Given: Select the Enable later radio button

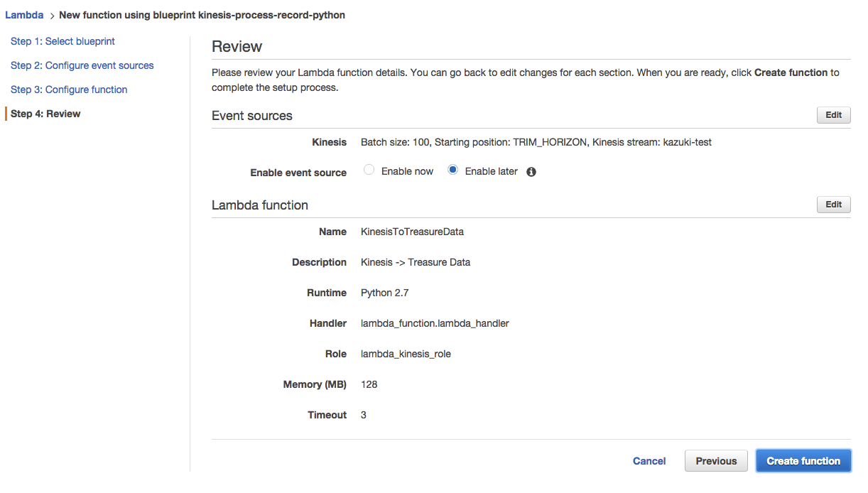Looking at the screenshot, I should pos(452,170).
